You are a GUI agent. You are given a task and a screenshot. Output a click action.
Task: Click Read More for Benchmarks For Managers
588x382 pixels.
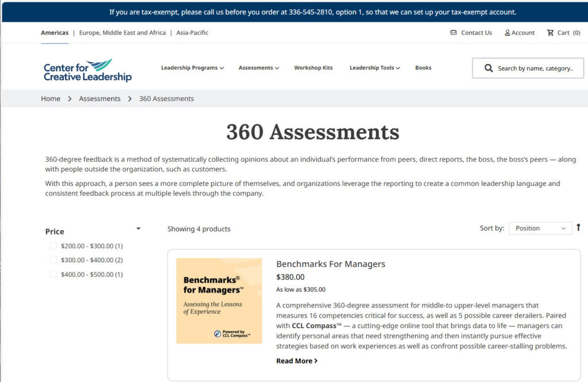(296, 361)
